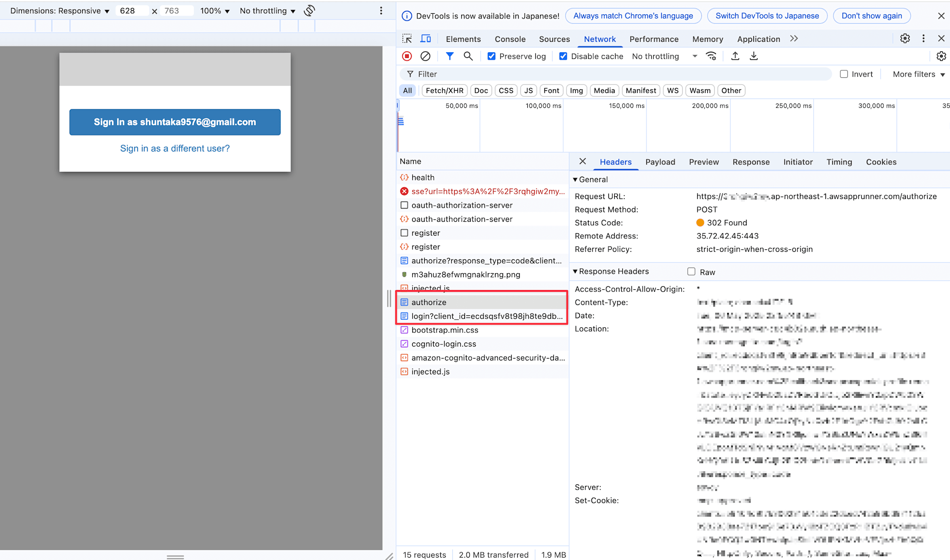Click the 50,000 ms timeline marker

coord(461,105)
